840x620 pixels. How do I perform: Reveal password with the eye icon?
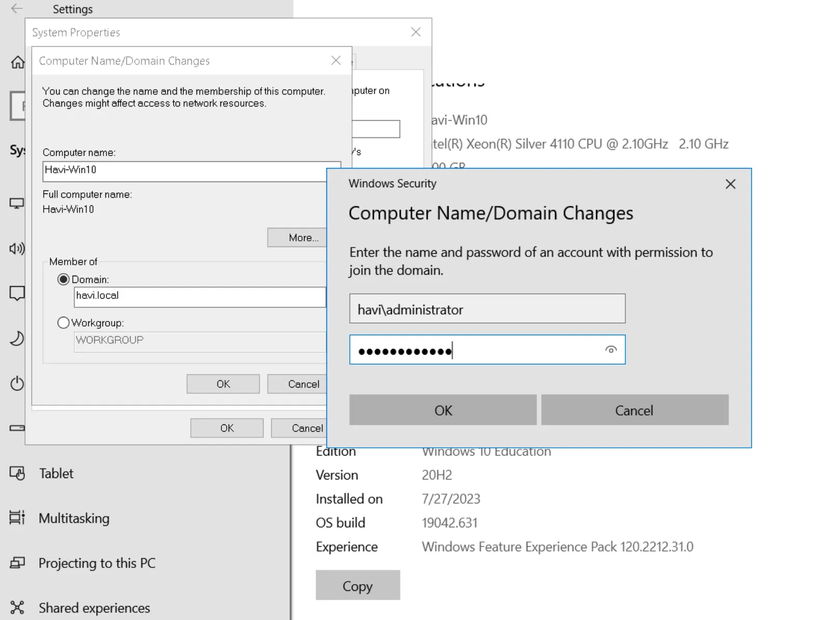[611, 350]
